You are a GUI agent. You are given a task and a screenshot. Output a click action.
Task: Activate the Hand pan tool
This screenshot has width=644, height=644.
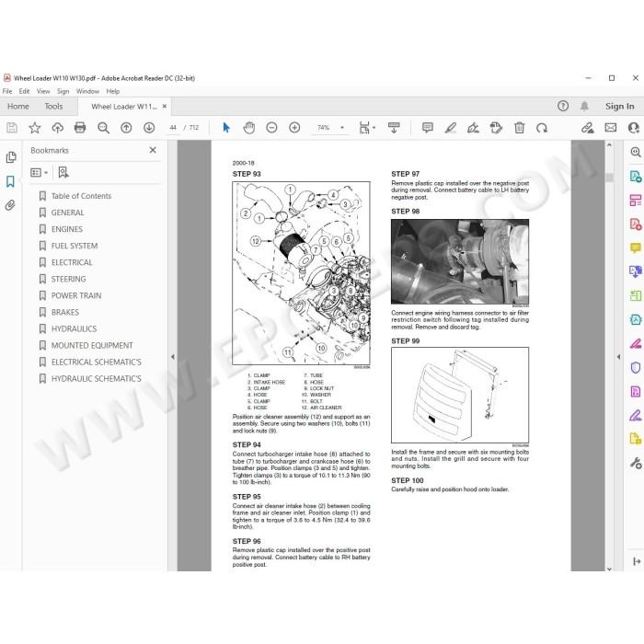coord(249,128)
